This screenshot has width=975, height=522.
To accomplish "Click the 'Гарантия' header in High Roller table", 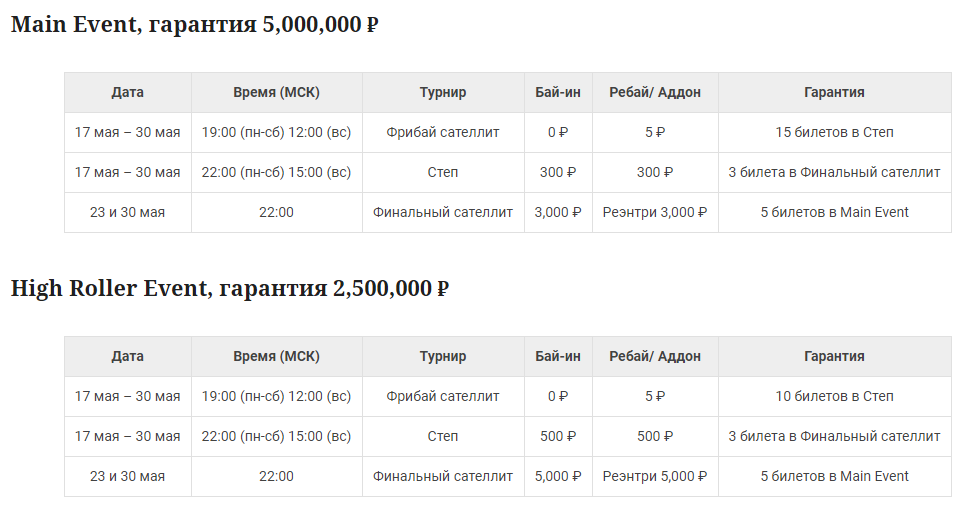I will click(834, 356).
